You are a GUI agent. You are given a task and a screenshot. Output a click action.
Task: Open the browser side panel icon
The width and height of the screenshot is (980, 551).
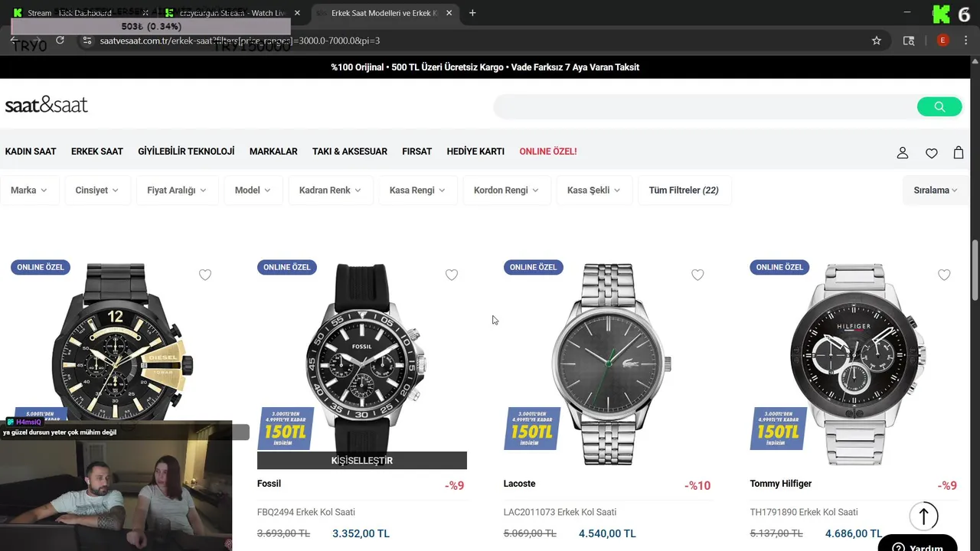[x=909, y=41]
